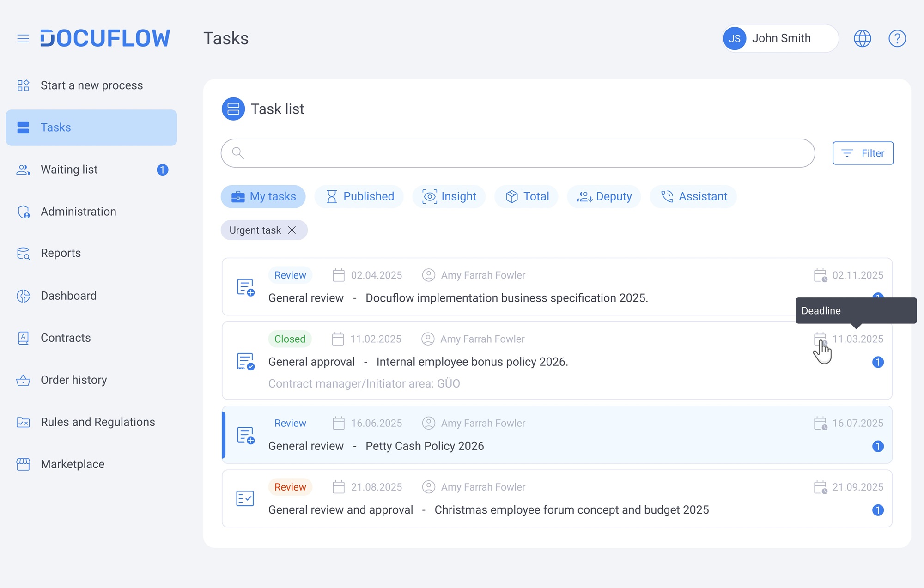Open the Deputy tab
The image size is (924, 588).
pos(604,197)
